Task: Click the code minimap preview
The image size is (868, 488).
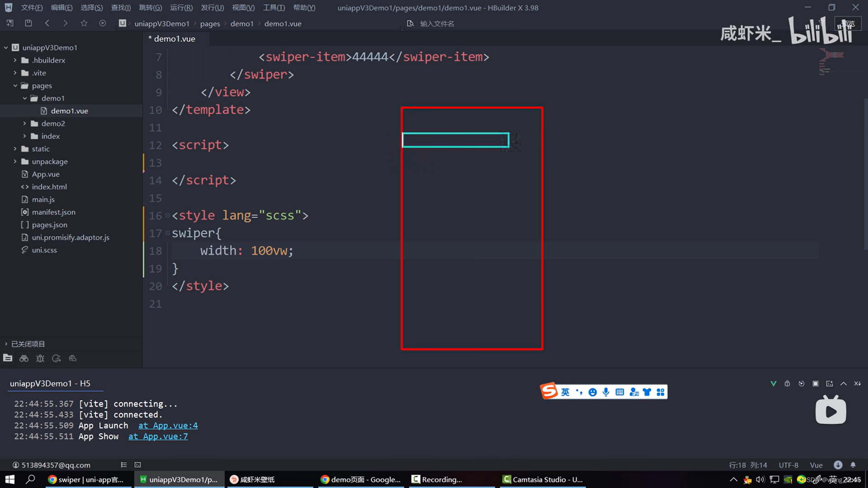Action: tap(831, 62)
